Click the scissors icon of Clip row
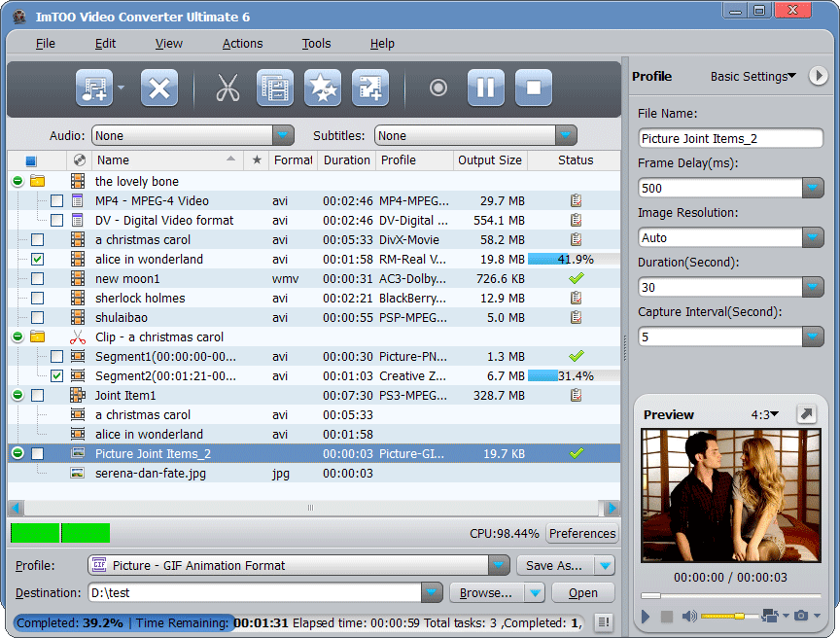The width and height of the screenshot is (840, 638). [x=78, y=337]
